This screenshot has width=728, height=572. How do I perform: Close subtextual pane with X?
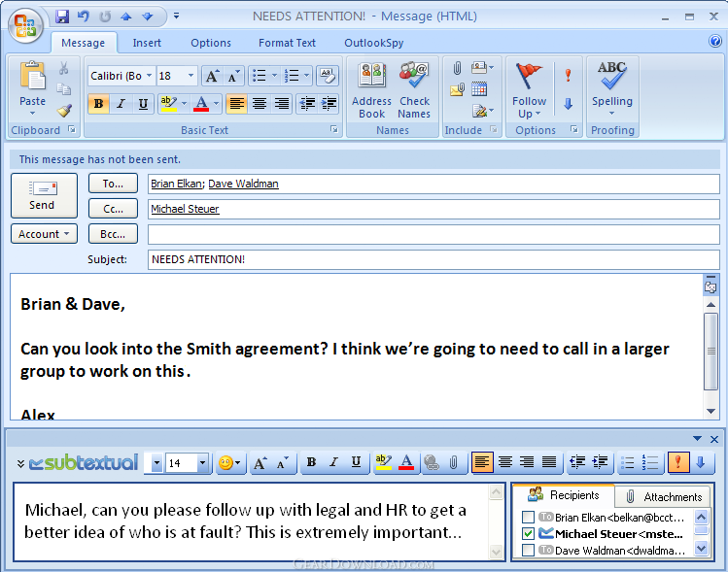(714, 439)
